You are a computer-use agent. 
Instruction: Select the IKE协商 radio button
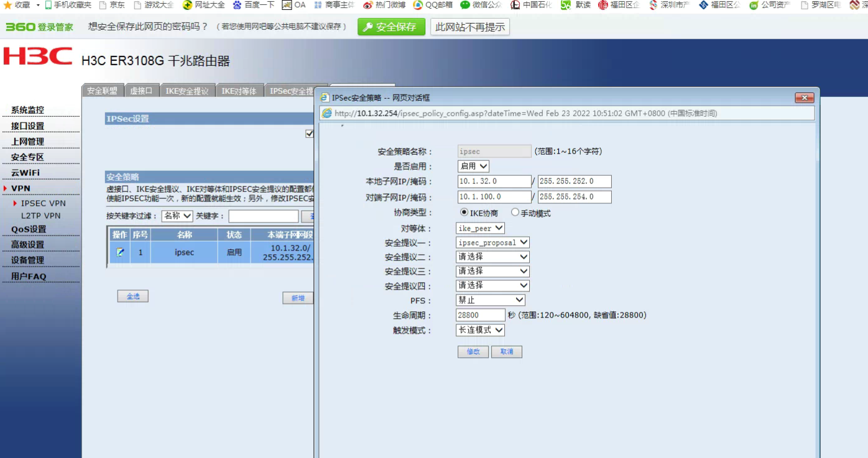pos(464,213)
